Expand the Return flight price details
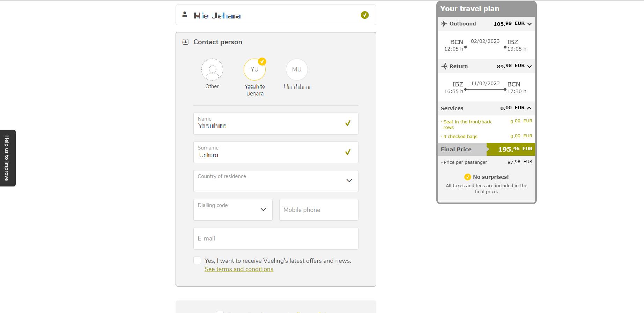This screenshot has height=313, width=644. click(529, 66)
